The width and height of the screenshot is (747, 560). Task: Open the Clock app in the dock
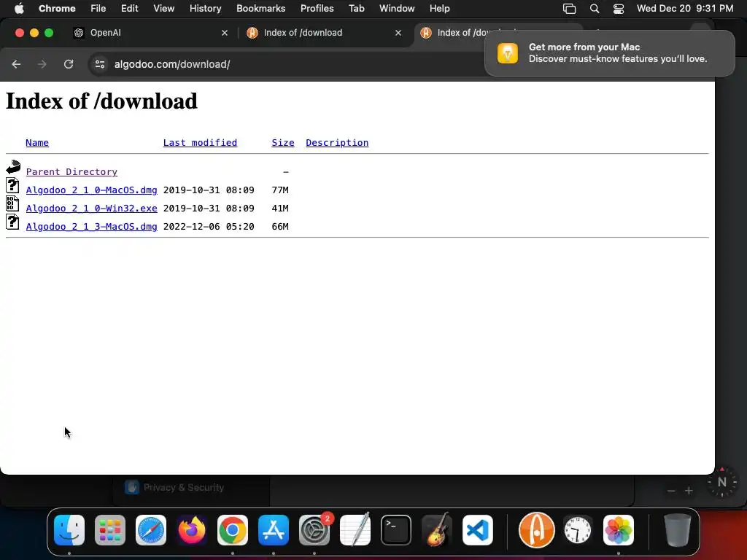[x=578, y=530]
